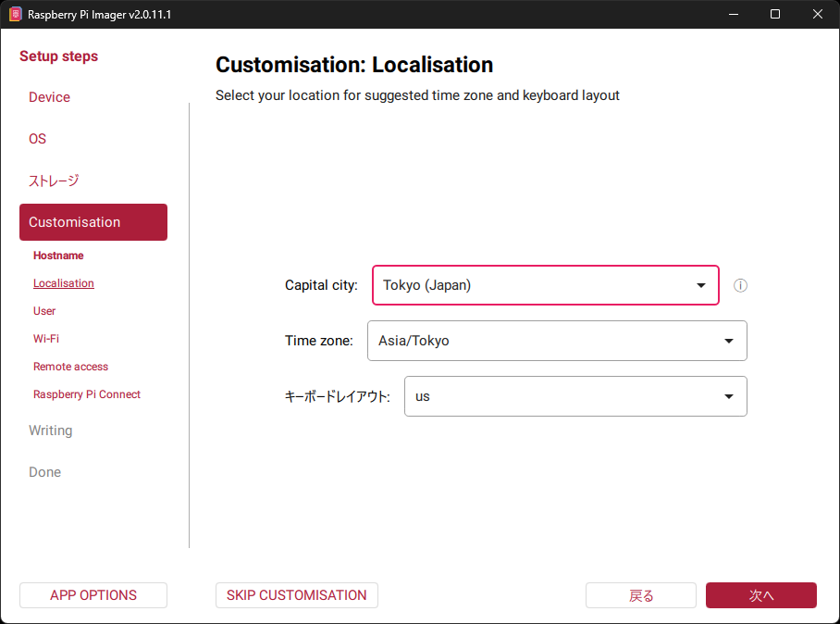Minimize the Raspberry Pi Imager window

pyautogui.click(x=734, y=14)
